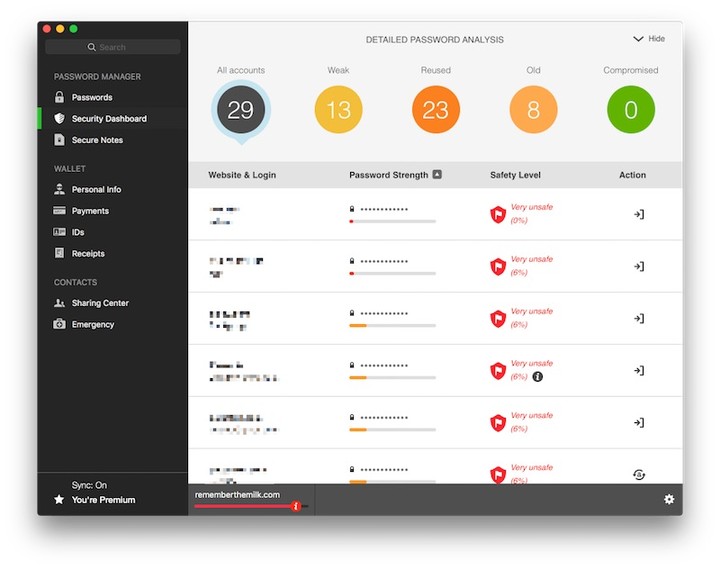Select the All accounts circle
This screenshot has height=569, width=720.
click(x=241, y=110)
